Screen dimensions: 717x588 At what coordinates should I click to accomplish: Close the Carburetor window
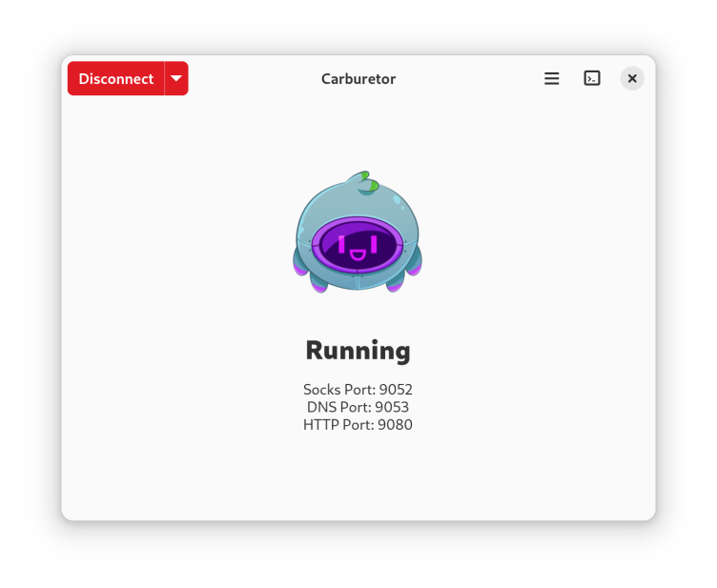(632, 79)
